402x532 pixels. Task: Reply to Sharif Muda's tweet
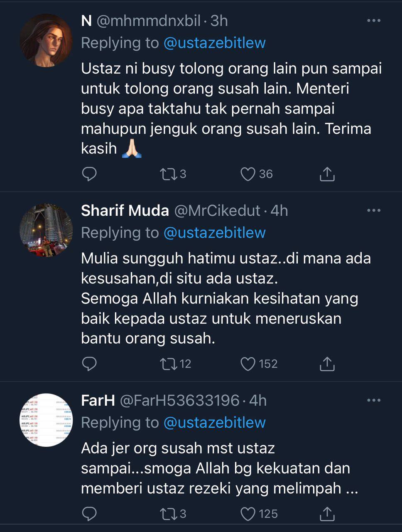pyautogui.click(x=89, y=364)
